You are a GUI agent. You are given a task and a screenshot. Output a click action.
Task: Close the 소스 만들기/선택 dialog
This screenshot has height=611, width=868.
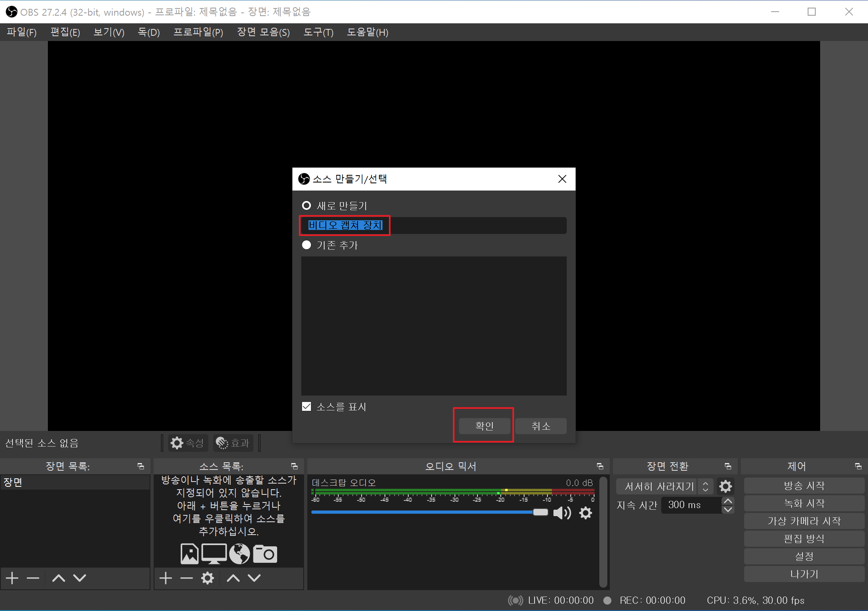coord(562,179)
